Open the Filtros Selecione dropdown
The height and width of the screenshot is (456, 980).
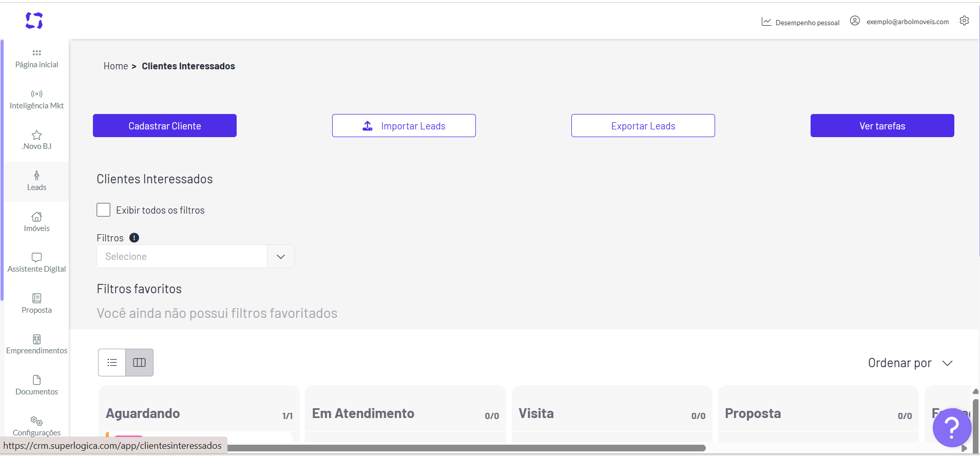(195, 256)
